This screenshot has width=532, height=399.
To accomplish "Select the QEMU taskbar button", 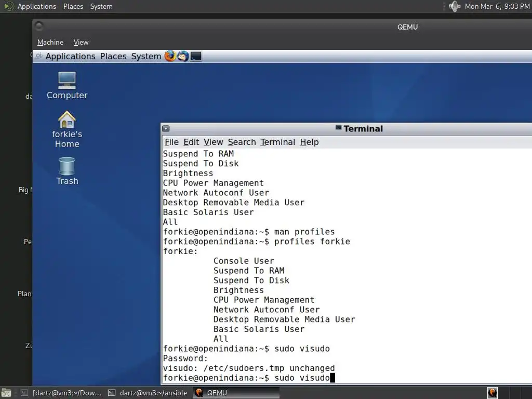I will [x=236, y=393].
